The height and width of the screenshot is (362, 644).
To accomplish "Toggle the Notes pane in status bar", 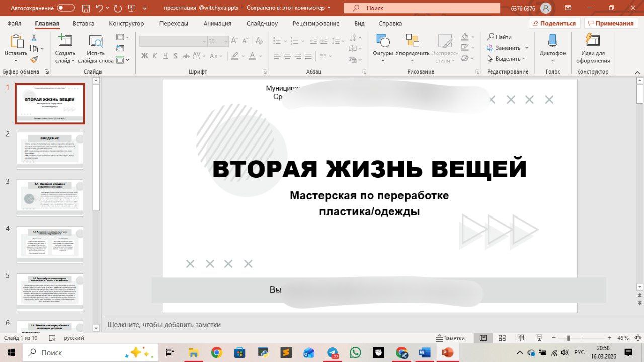I will [451, 338].
